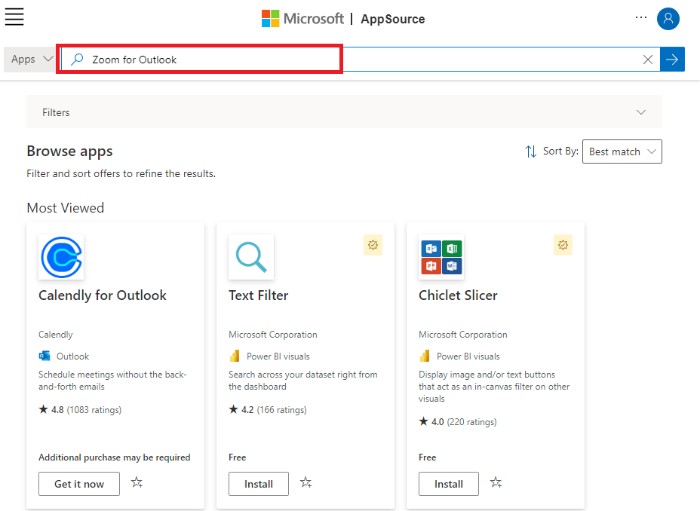Image resolution: width=700 pixels, height=511 pixels.
Task: Click the certified badge on Chiclet Slicer
Action: tap(563, 245)
